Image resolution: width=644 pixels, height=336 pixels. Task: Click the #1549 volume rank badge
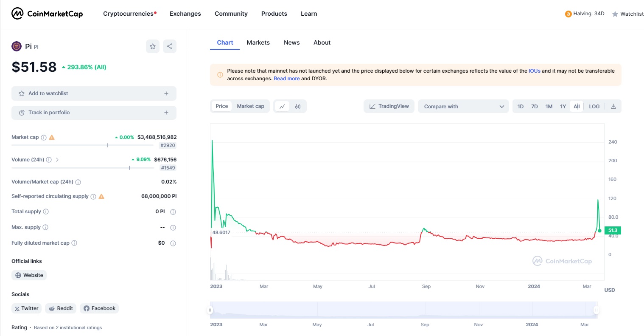pyautogui.click(x=168, y=168)
